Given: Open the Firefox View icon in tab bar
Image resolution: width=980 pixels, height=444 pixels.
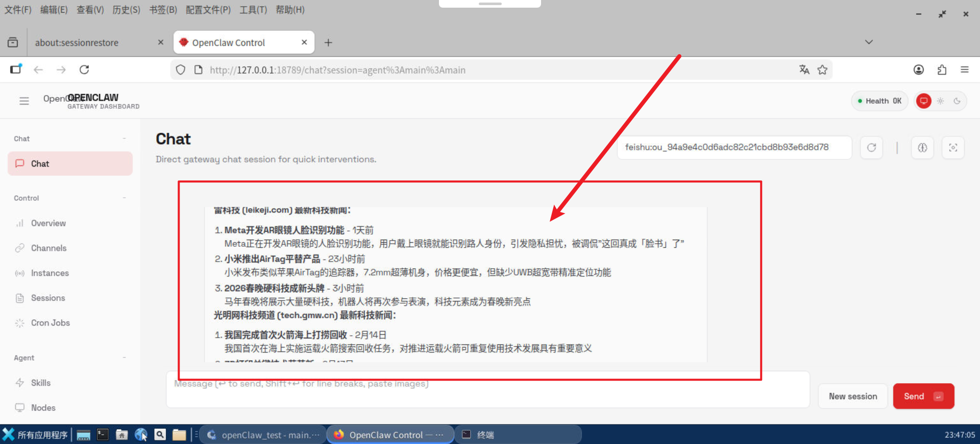Looking at the screenshot, I should [x=13, y=42].
